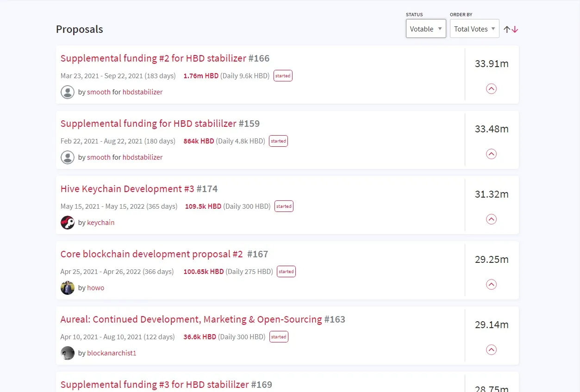Click the 29.14m vote total
This screenshot has height=392, width=580.
click(492, 325)
